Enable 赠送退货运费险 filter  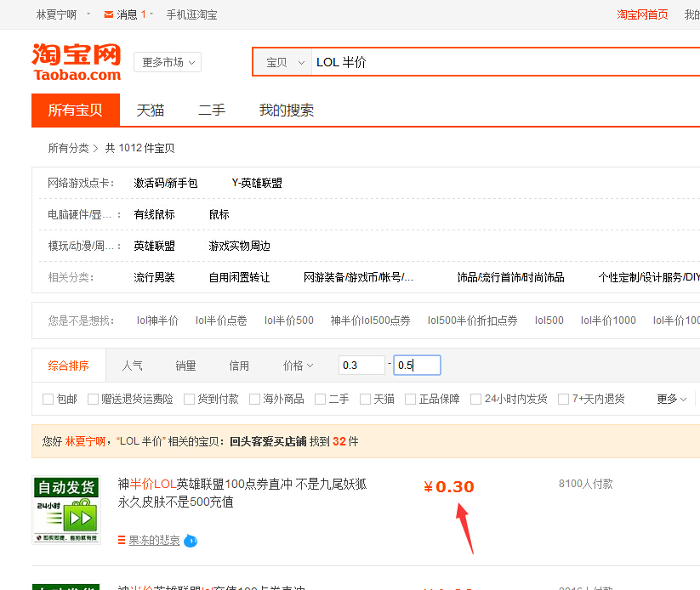[93, 399]
